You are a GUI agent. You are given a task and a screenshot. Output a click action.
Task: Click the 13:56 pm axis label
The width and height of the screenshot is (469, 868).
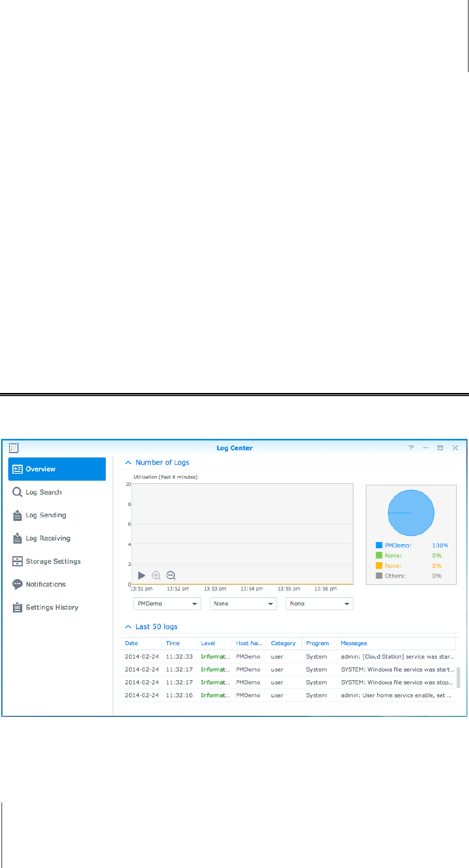pyautogui.click(x=326, y=588)
